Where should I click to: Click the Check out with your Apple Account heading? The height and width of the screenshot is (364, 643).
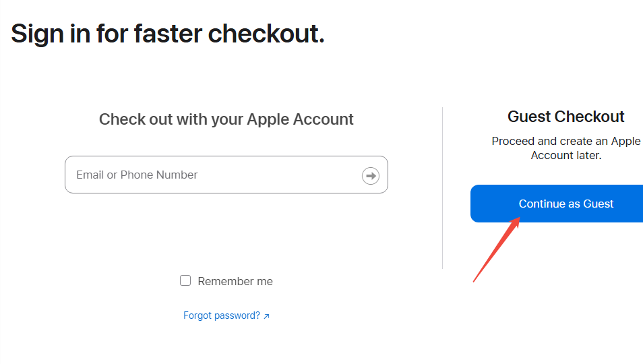226,119
